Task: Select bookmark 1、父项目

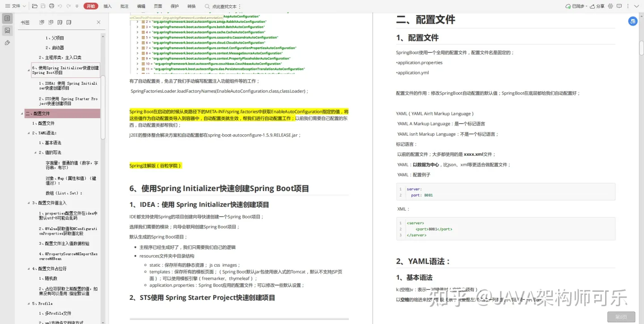Action: [x=55, y=38]
